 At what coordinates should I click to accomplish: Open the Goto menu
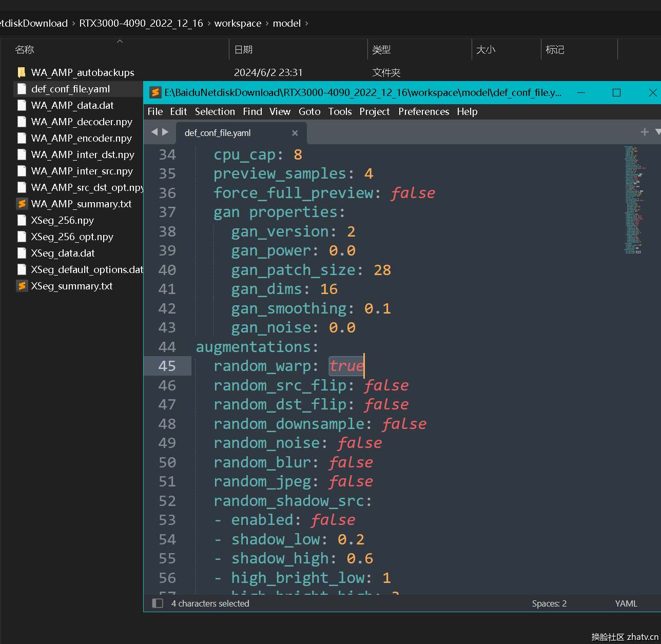click(x=309, y=111)
